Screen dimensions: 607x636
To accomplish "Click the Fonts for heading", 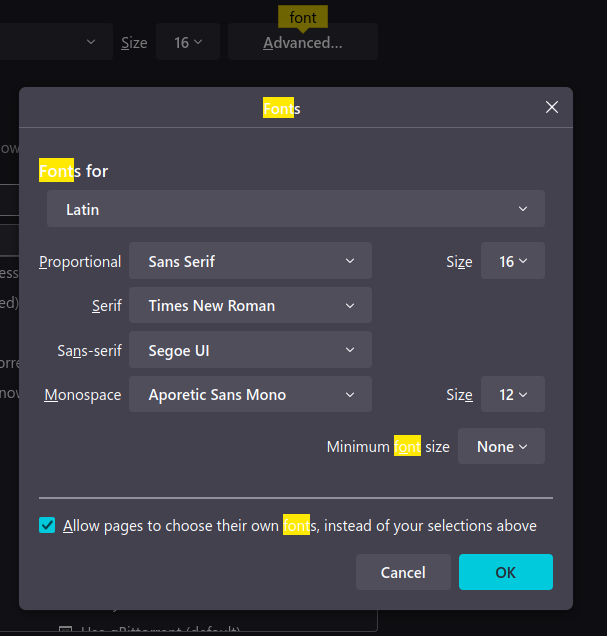I will (73, 171).
